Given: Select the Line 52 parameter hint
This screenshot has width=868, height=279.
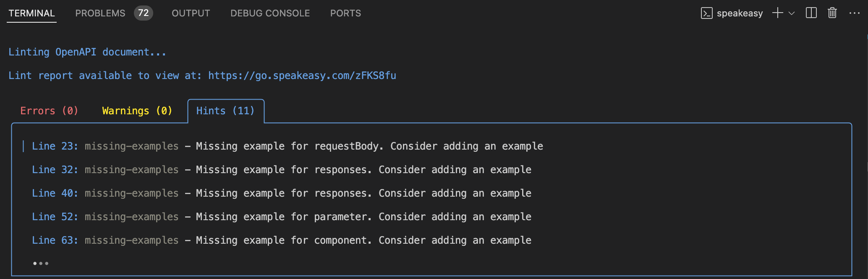Looking at the screenshot, I should coord(281,217).
